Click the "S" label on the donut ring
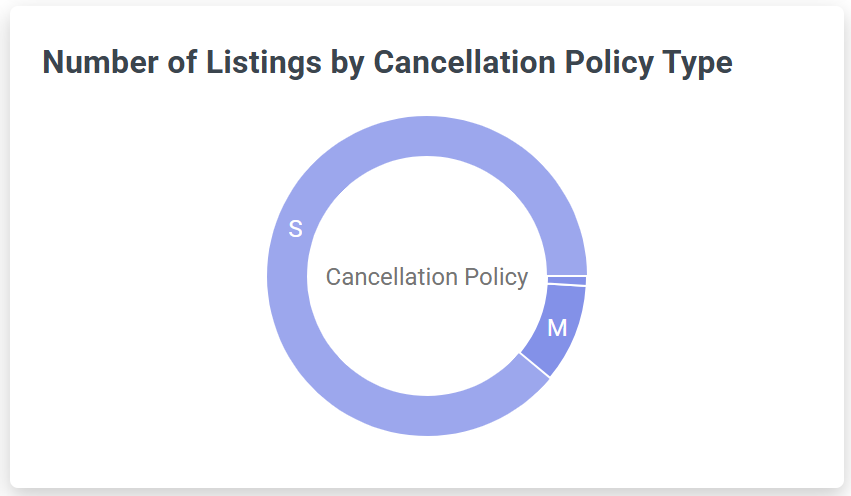The image size is (851, 496). click(295, 229)
